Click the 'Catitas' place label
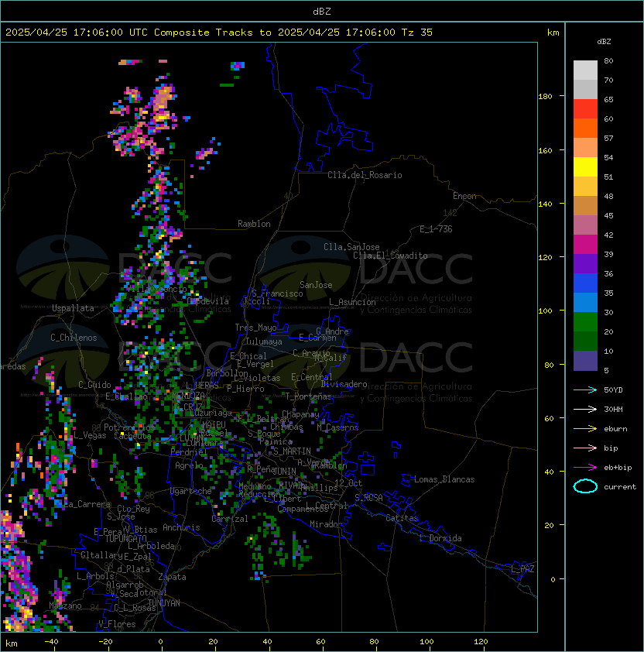 402,518
